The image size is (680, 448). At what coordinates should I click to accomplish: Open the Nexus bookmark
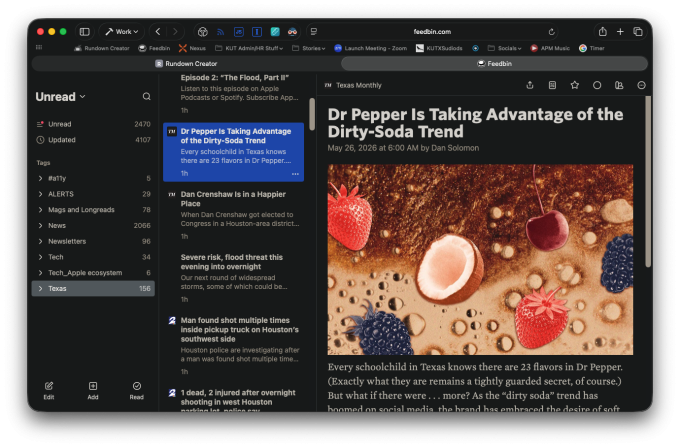(193, 48)
